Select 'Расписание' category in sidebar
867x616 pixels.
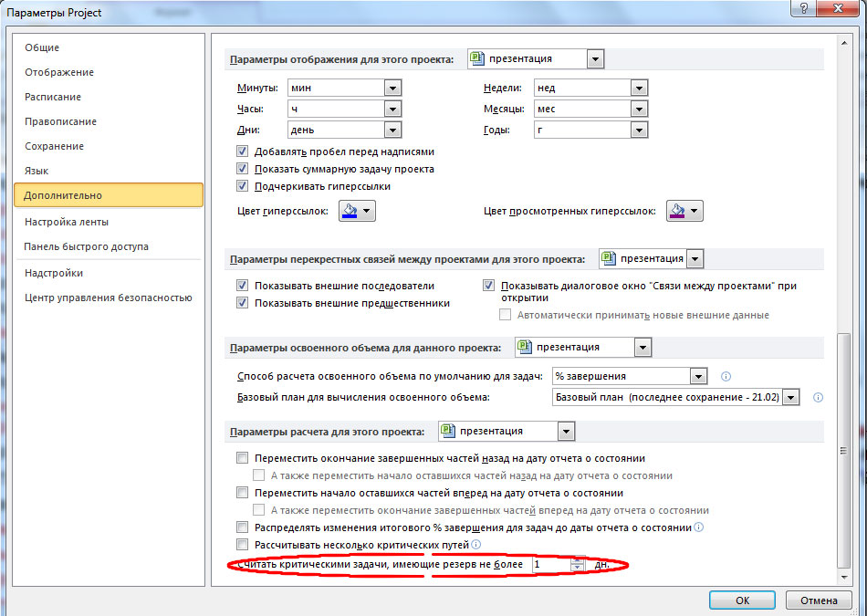pyautogui.click(x=109, y=97)
